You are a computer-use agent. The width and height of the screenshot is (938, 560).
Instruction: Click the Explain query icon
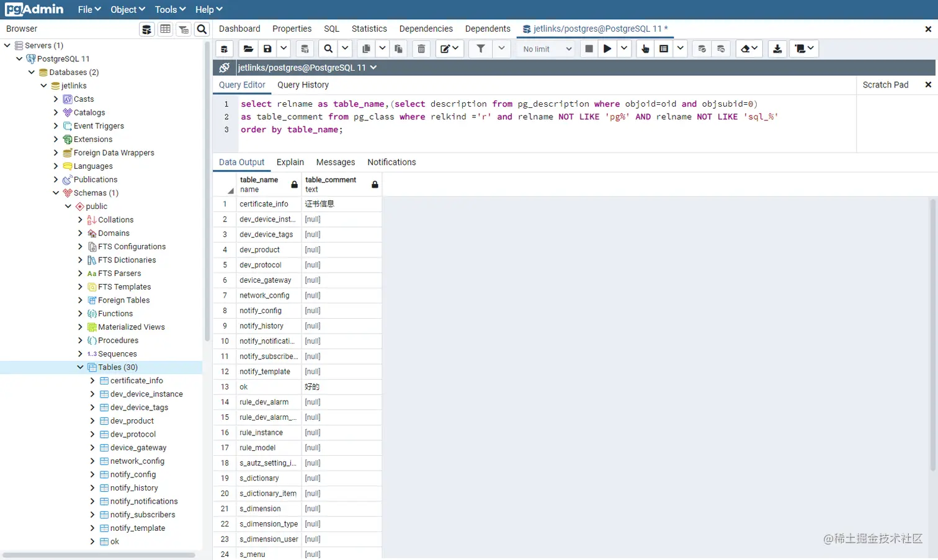pyautogui.click(x=645, y=49)
